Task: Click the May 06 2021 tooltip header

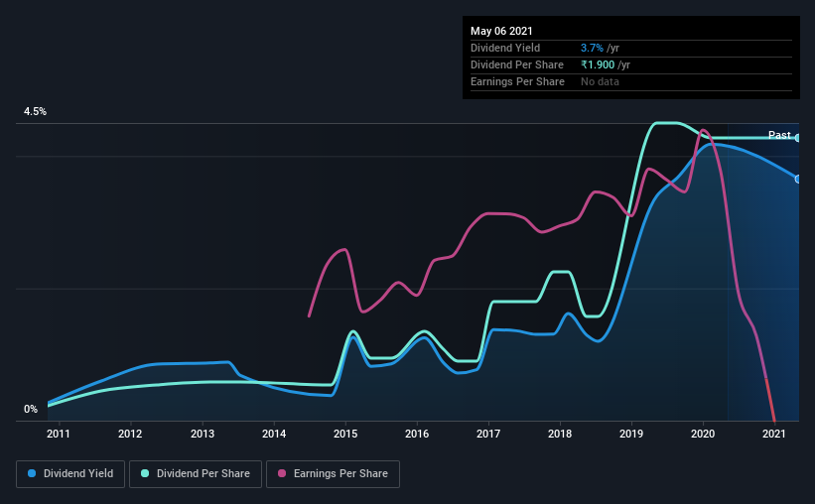Action: [x=501, y=31]
